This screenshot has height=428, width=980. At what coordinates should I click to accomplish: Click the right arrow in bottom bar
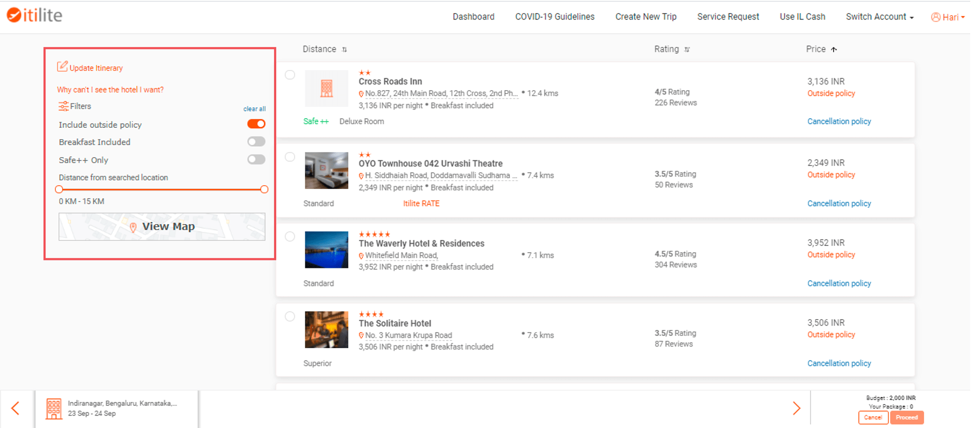796,408
